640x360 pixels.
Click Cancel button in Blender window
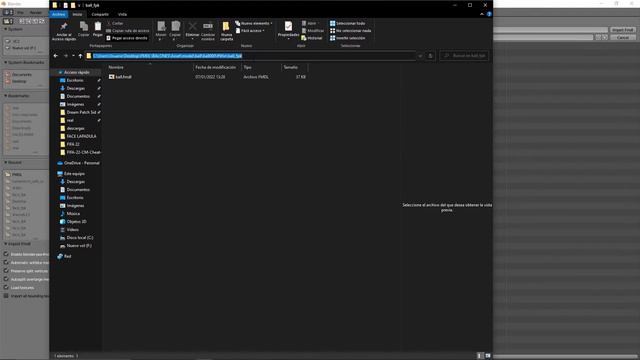(x=623, y=37)
